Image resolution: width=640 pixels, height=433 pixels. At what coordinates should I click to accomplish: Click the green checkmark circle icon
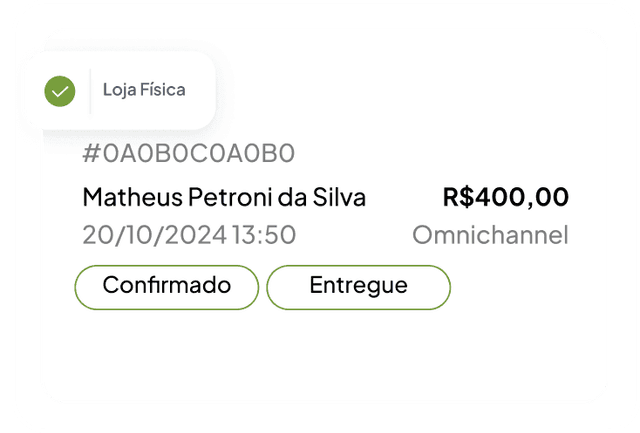tap(60, 91)
